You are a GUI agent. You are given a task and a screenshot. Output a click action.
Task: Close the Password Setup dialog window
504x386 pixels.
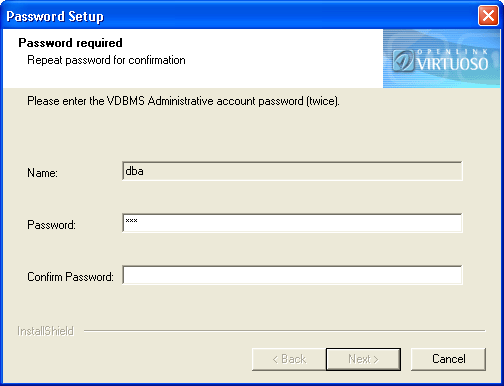click(488, 16)
